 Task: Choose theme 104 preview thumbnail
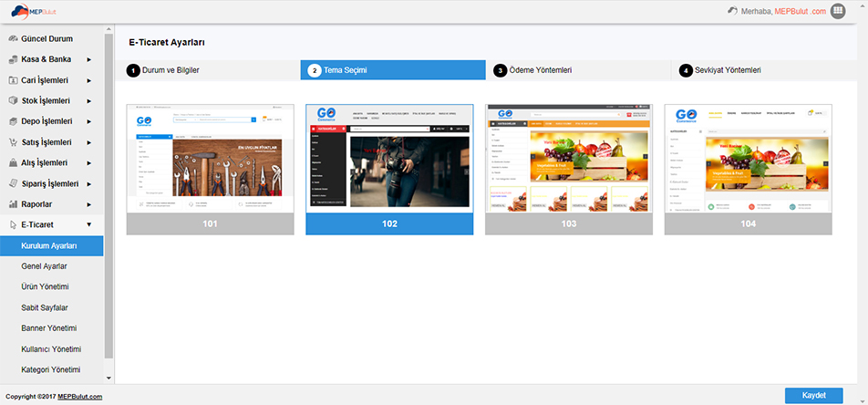tap(749, 159)
